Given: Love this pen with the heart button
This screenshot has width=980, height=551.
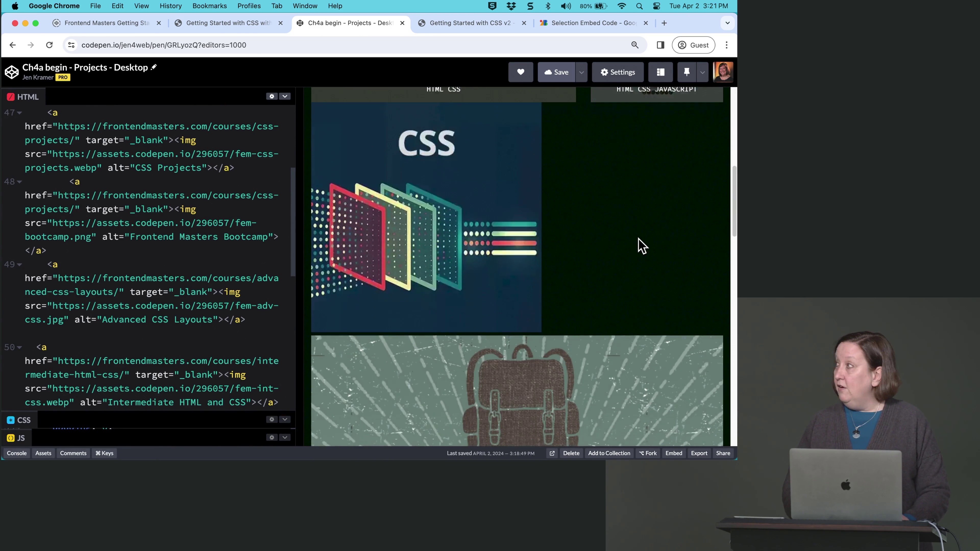Looking at the screenshot, I should 520,72.
